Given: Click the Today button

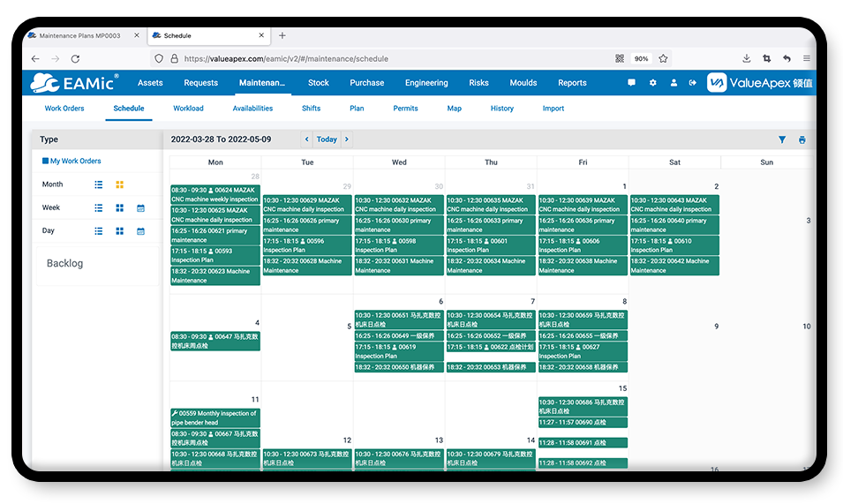Looking at the screenshot, I should click(327, 139).
